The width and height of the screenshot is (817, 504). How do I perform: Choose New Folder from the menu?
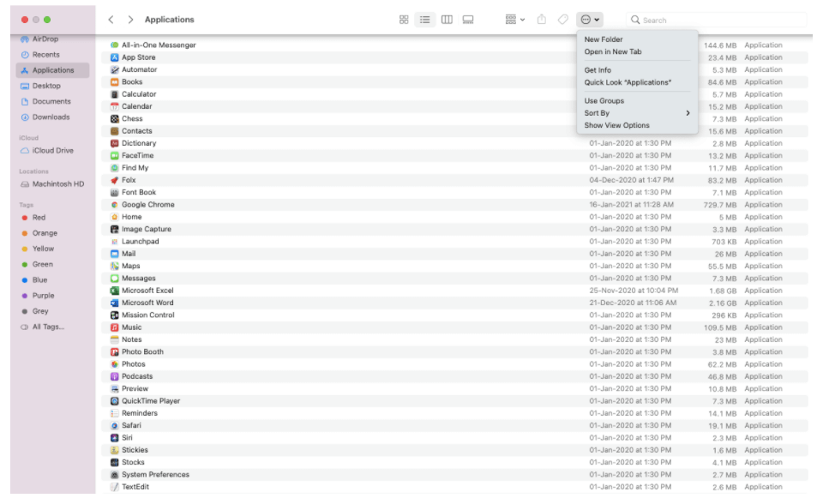pyautogui.click(x=604, y=39)
